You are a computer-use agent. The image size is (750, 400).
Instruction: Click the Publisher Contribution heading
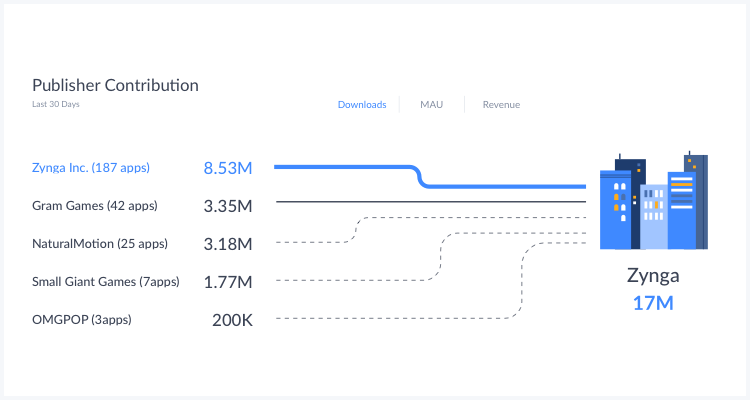(115, 85)
